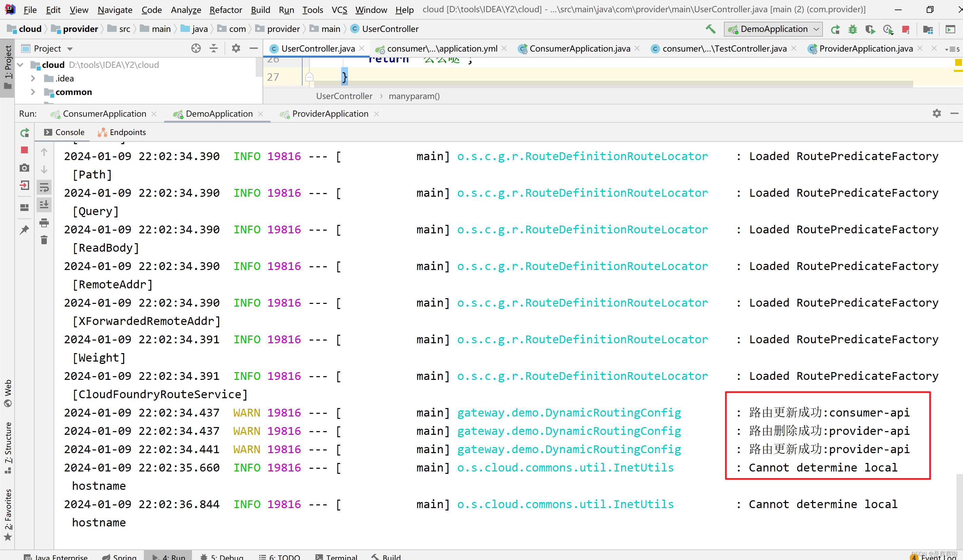Collapse all in the Project panel

point(214,48)
